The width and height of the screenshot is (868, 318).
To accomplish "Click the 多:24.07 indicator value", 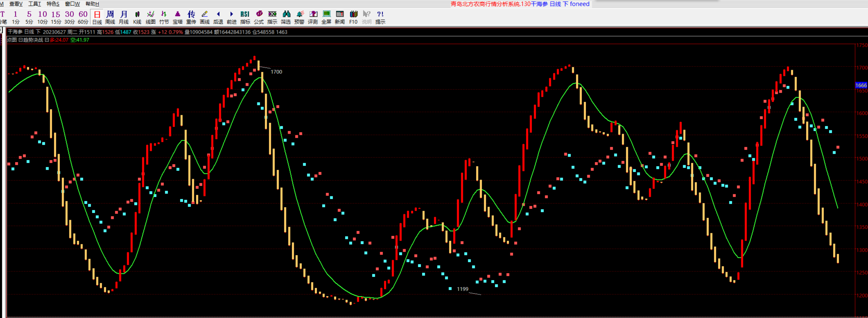I will 59,40.
